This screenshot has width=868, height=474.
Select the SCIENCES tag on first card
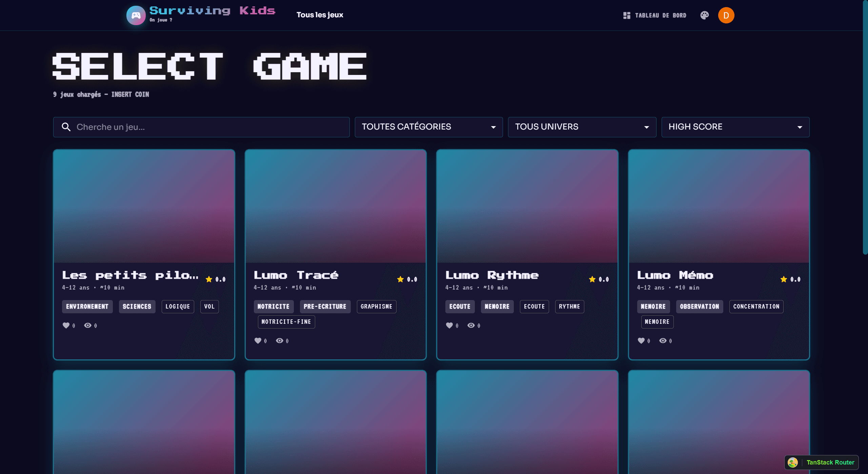point(137,306)
